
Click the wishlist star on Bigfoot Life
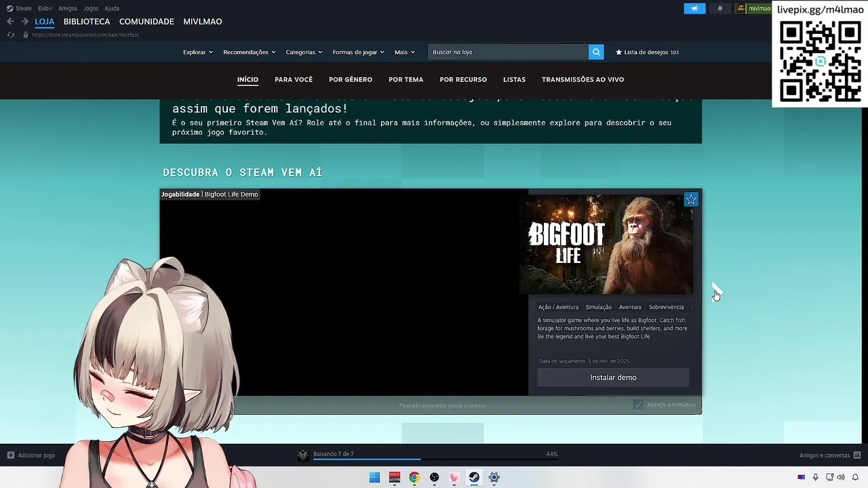coord(691,199)
